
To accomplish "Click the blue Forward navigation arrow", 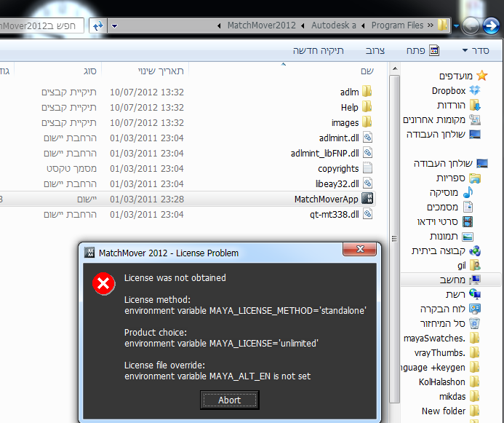I will pos(491,25).
